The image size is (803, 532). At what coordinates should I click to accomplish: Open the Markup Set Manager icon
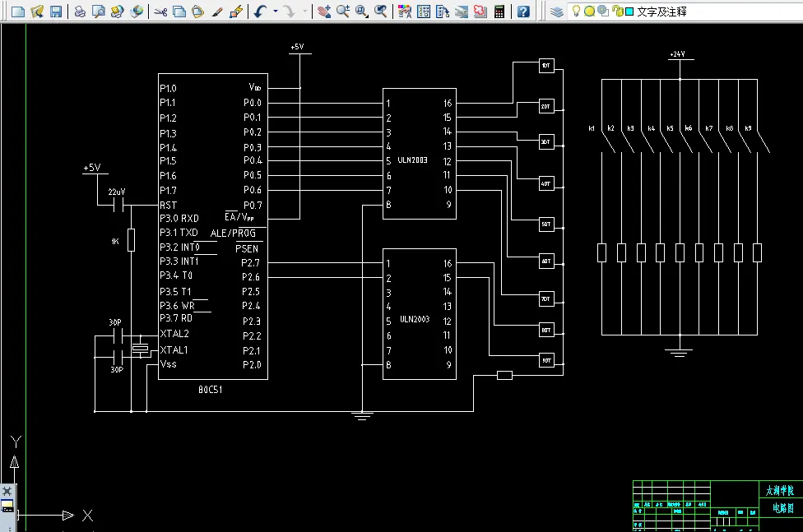480,12
